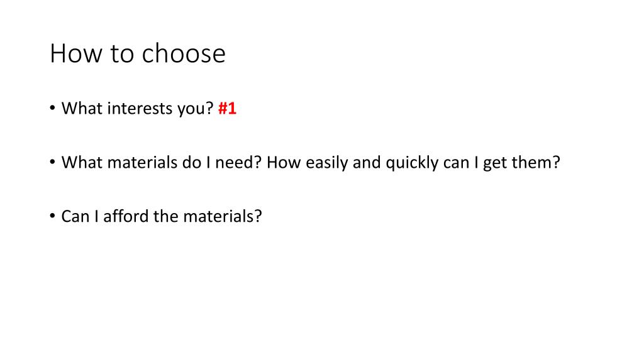Click the word "easily" in the second bullet
The height and width of the screenshot is (362, 644).
click(x=326, y=163)
